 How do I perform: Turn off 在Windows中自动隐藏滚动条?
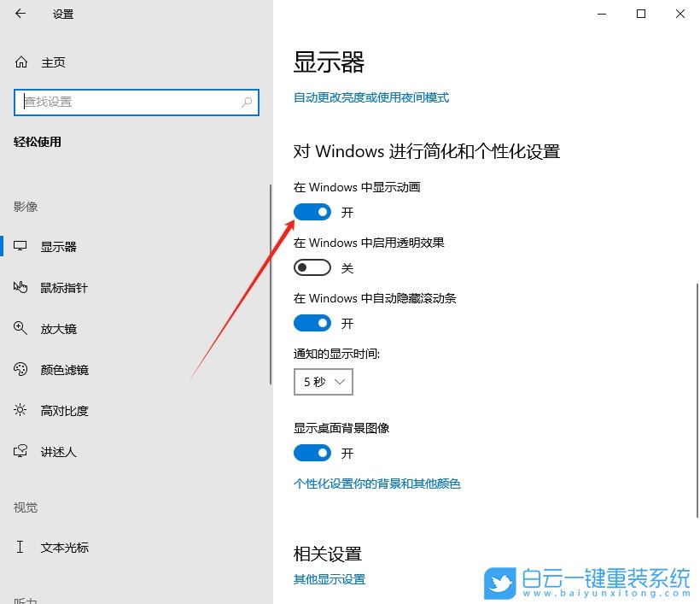[x=312, y=323]
